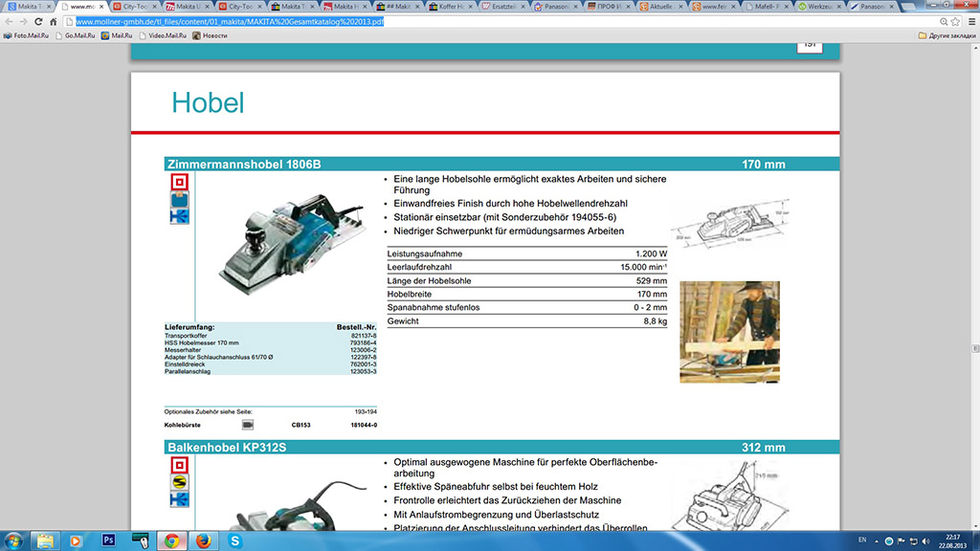Image resolution: width=980 pixels, height=551 pixels.
Task: Open Другие закладки bookmarks folder
Action: pos(947,35)
